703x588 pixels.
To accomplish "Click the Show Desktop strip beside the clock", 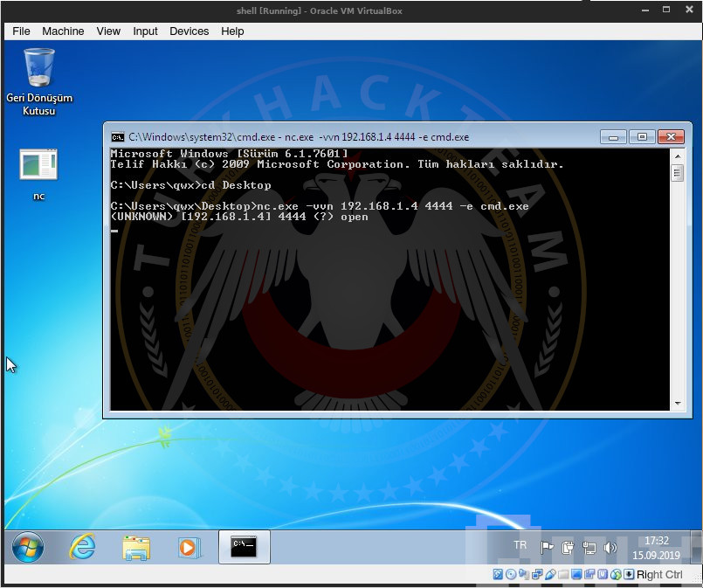I will 696,547.
